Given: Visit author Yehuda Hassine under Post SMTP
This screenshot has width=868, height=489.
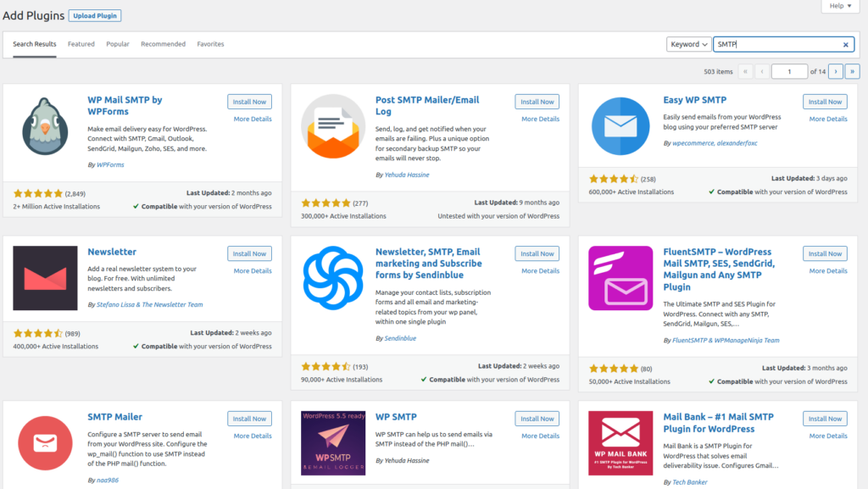Looking at the screenshot, I should [407, 175].
